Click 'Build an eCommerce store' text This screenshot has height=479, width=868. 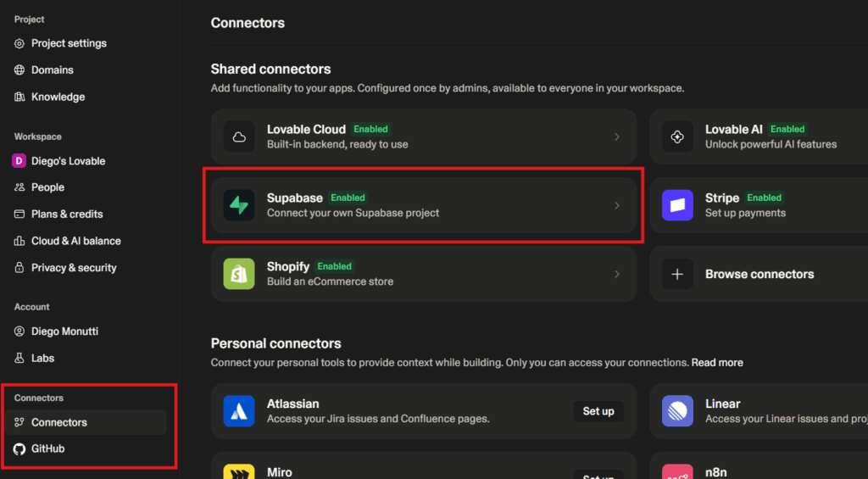click(x=330, y=281)
